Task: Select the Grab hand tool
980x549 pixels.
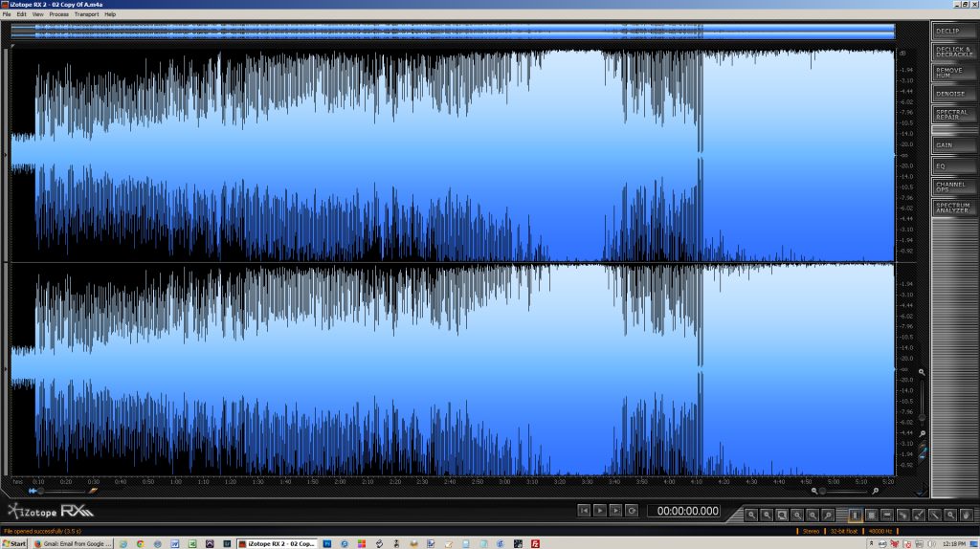Action: (x=967, y=515)
